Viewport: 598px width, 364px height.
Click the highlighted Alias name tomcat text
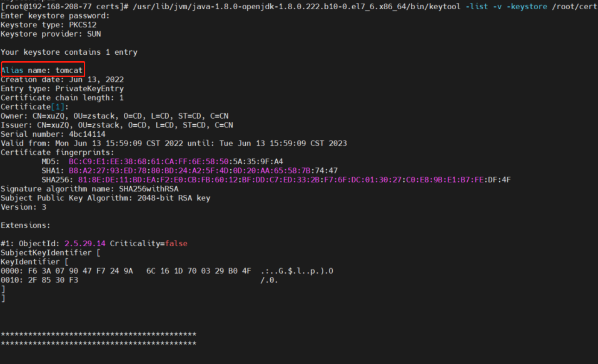tap(43, 70)
